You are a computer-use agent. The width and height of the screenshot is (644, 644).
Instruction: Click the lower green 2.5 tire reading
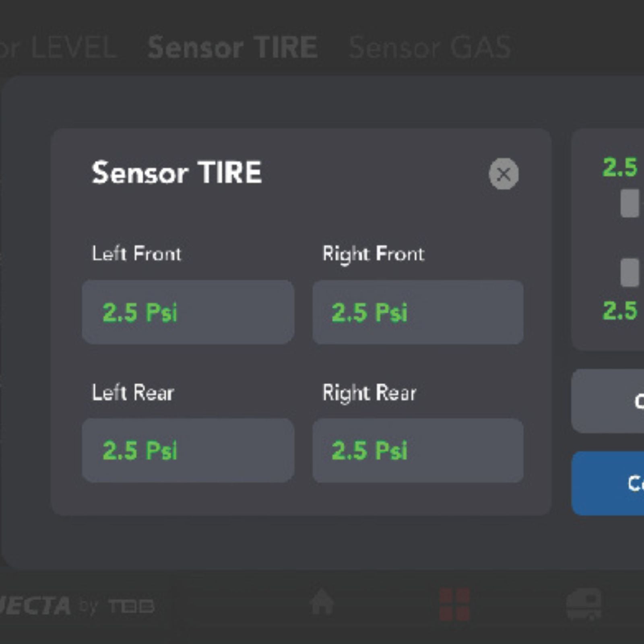[x=620, y=310]
